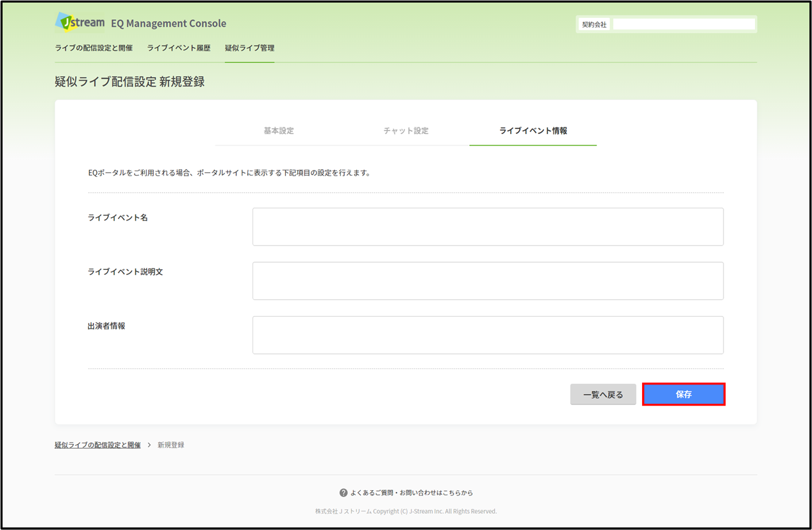Click the 契約会社 field
Viewport: 812px width, 530px height.
(x=684, y=24)
